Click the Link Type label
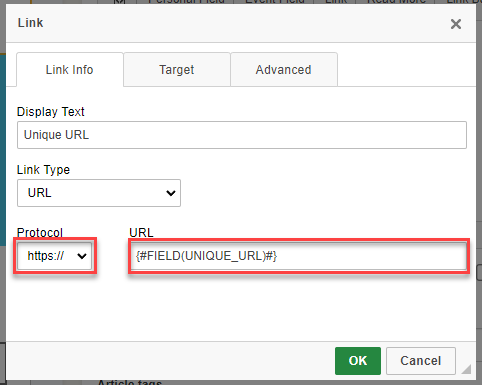482x385 pixels. pyautogui.click(x=43, y=170)
